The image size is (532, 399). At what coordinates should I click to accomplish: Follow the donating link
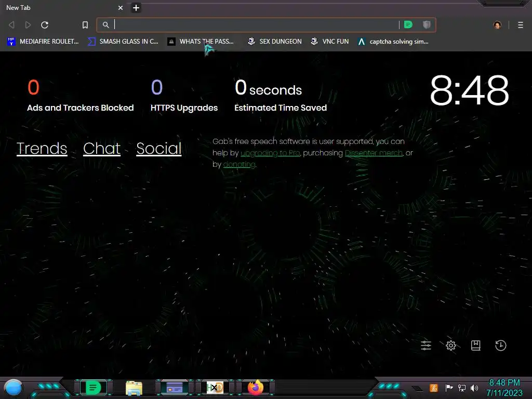239,165
